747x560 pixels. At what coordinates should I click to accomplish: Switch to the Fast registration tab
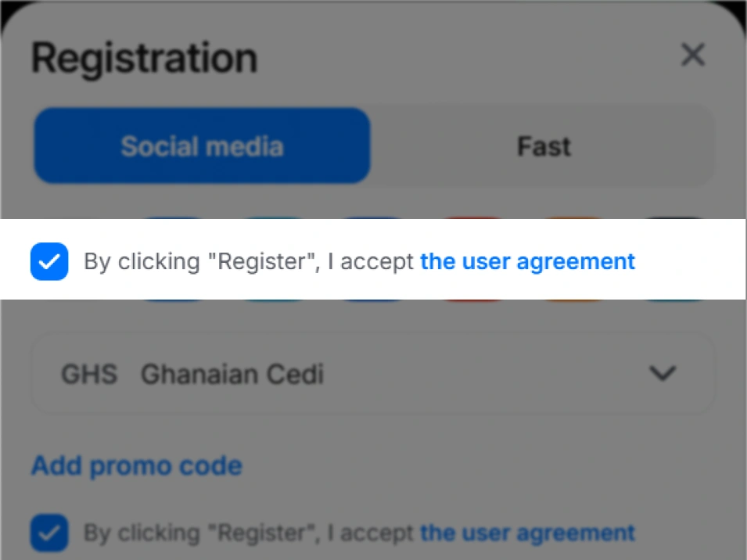point(544,146)
